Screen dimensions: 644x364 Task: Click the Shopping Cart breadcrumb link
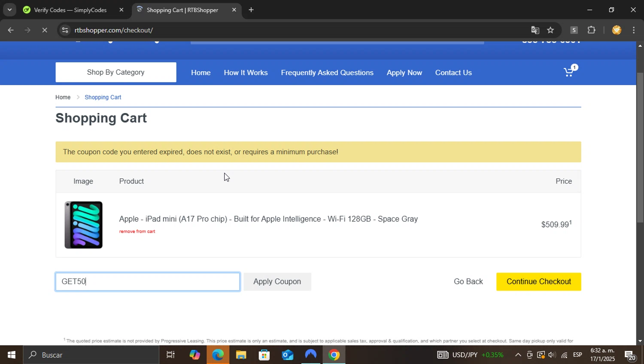(x=103, y=97)
